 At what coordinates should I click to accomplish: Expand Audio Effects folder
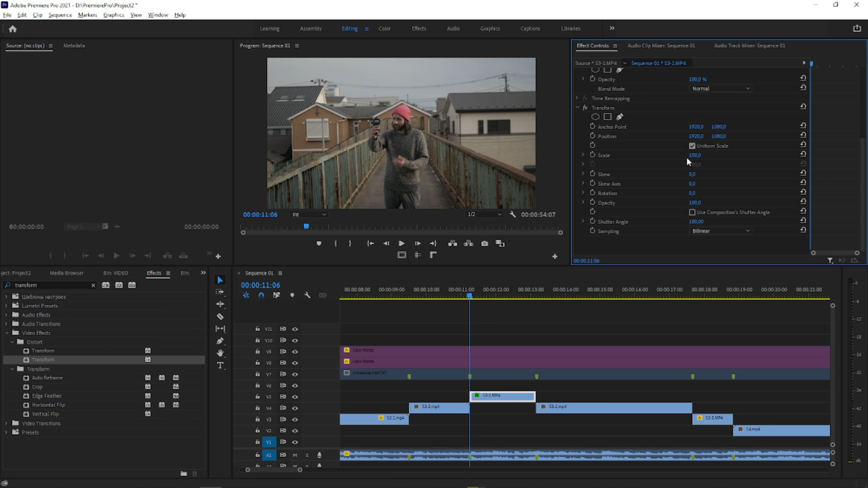point(6,315)
